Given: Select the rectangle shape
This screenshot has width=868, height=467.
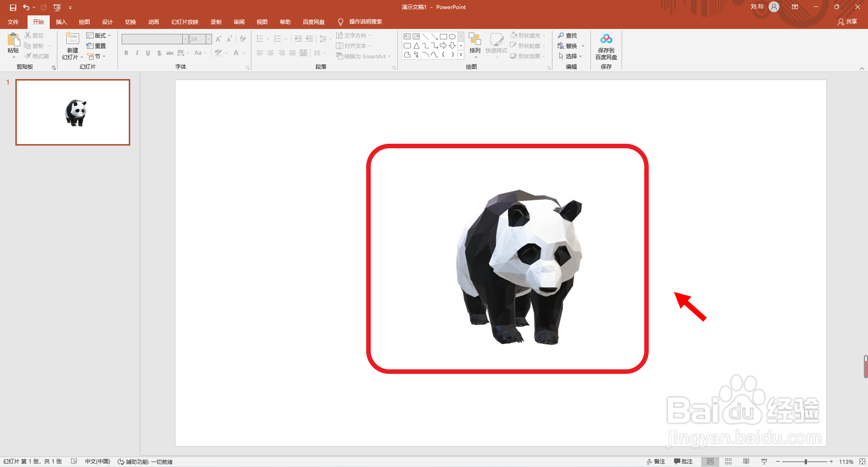Looking at the screenshot, I should click(x=443, y=37).
